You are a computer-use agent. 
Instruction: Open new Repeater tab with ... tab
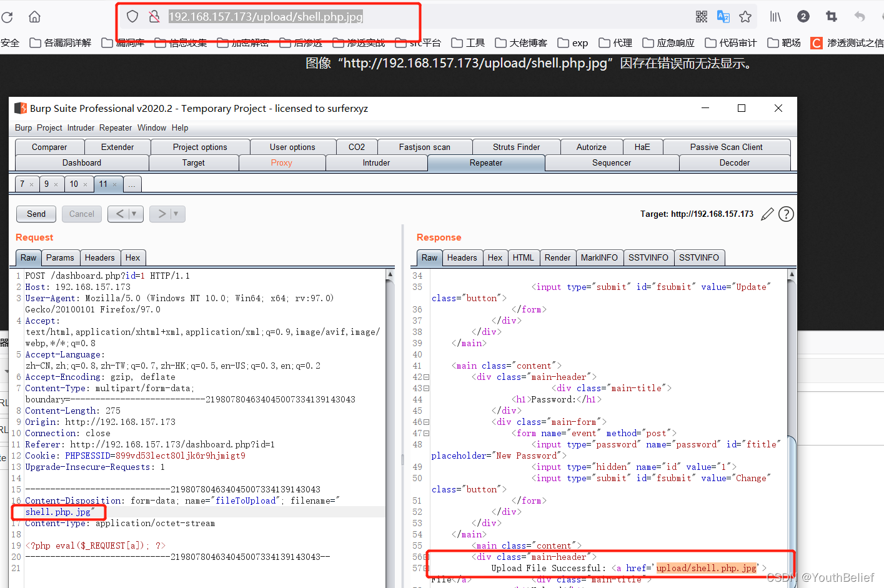click(132, 184)
